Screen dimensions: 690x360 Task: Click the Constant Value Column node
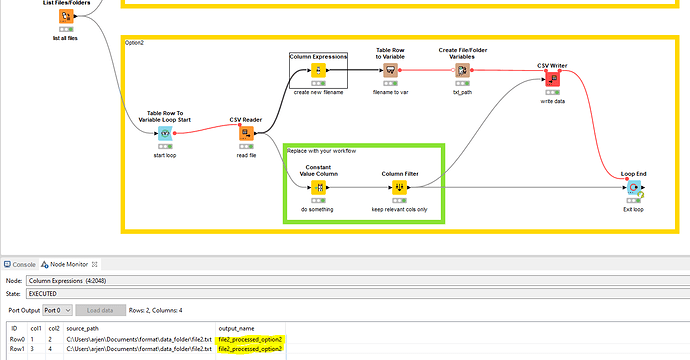click(x=318, y=187)
